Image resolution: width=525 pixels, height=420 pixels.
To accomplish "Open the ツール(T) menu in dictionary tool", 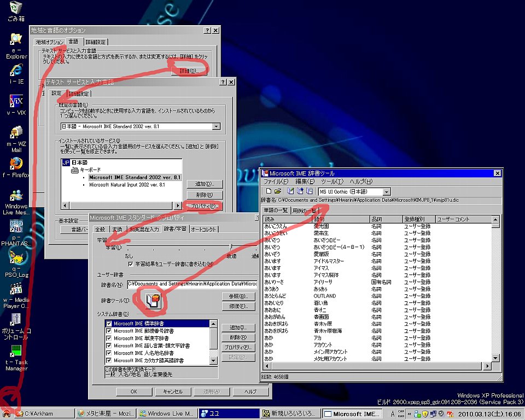I will click(332, 182).
